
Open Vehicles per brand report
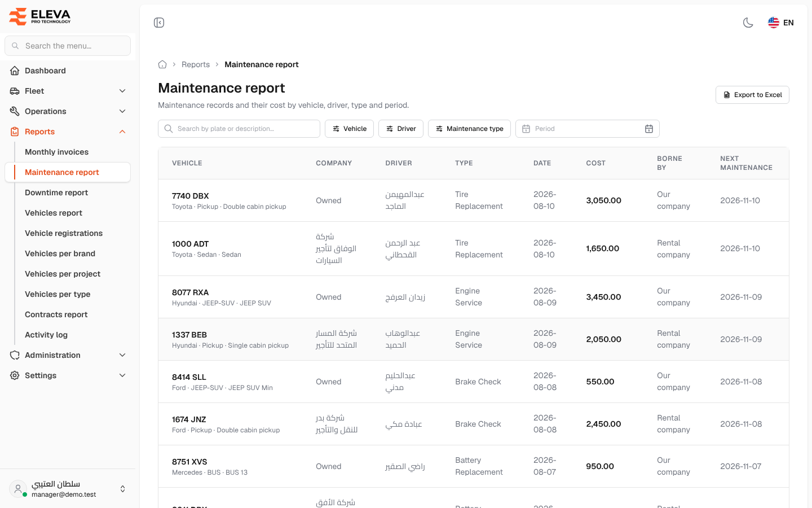60,253
